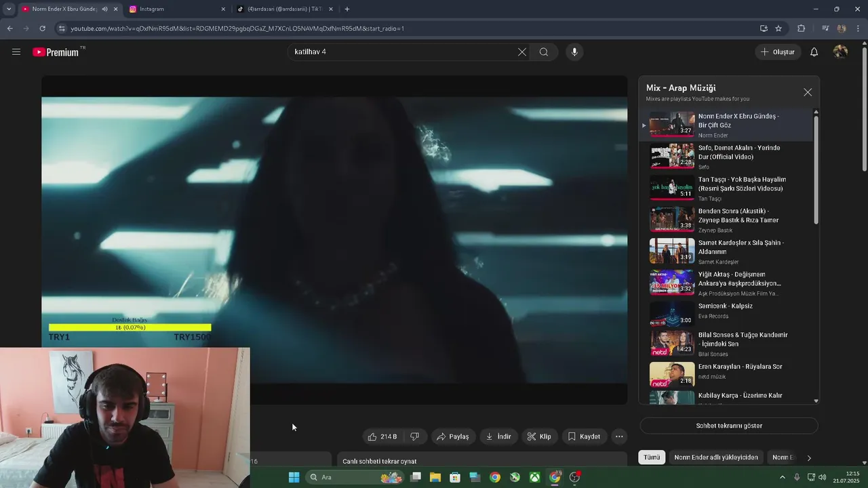This screenshot has width=868, height=488.
Task: Open the Norm Ender channel name in the first playlist row
Action: click(x=713, y=136)
